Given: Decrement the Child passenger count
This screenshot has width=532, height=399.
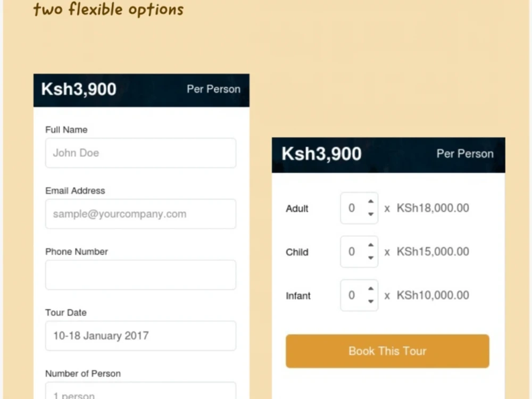Looking at the screenshot, I should tap(370, 257).
